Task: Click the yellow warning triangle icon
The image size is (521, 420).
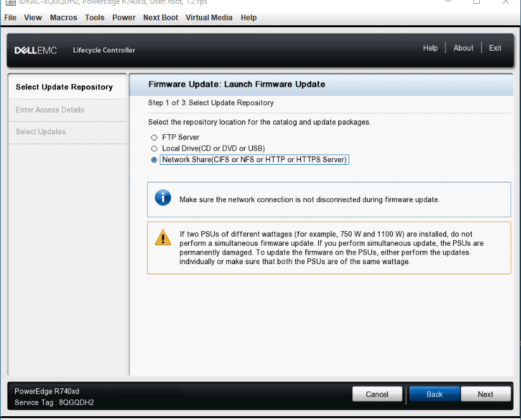Action: click(x=163, y=237)
